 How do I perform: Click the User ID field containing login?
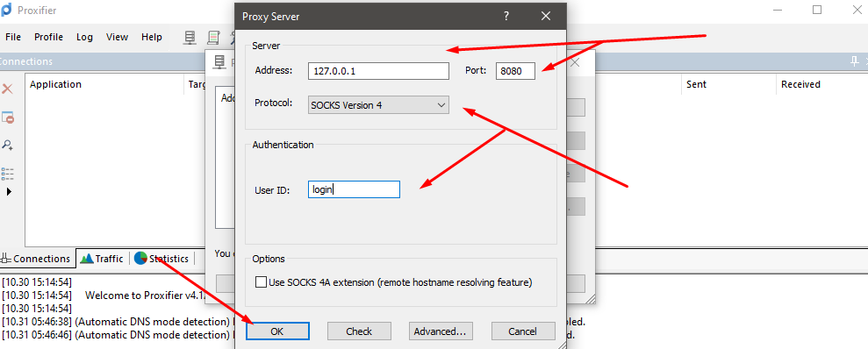(x=354, y=189)
